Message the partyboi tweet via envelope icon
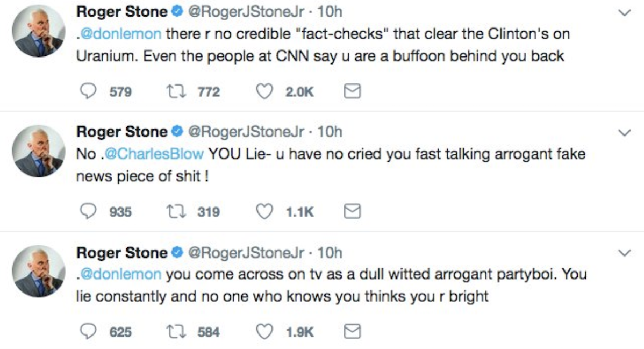The image size is (644, 349). [352, 332]
